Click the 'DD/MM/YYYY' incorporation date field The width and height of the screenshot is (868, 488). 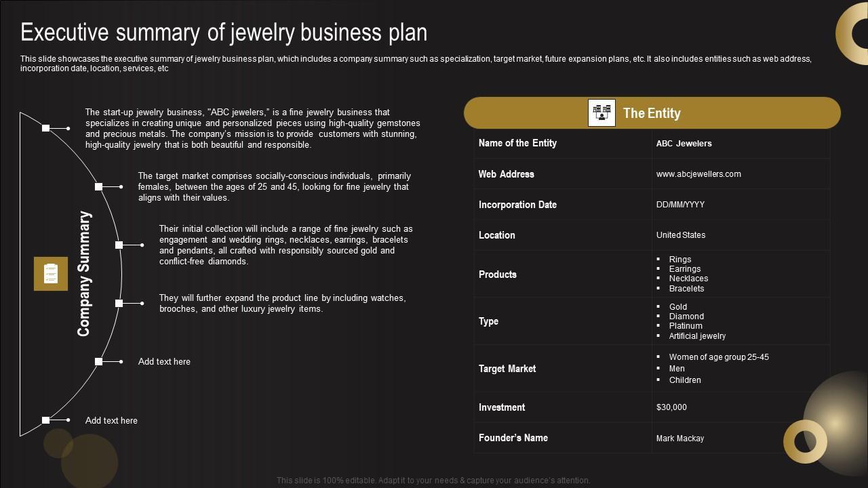(680, 205)
